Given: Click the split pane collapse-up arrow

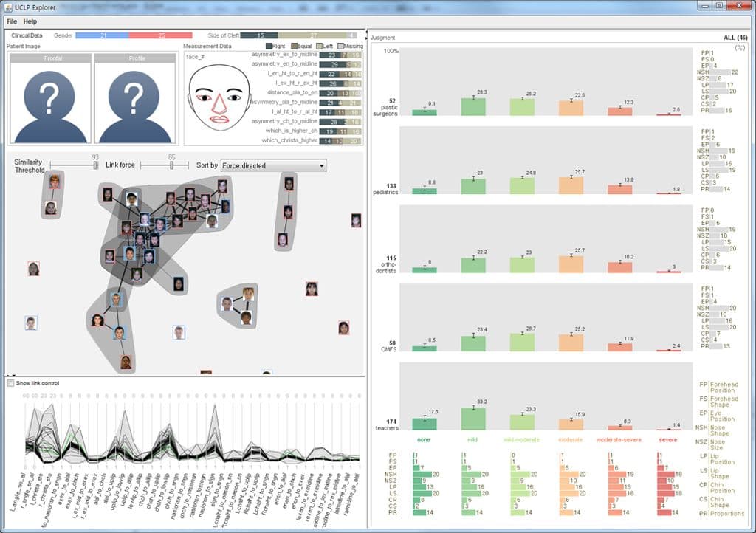Looking at the screenshot, I should [x=7, y=376].
